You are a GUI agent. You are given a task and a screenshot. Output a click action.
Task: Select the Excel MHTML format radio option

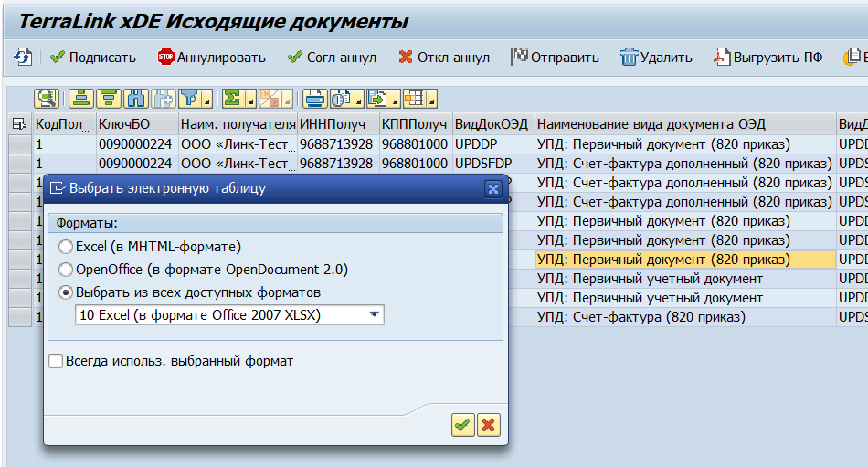coord(65,247)
